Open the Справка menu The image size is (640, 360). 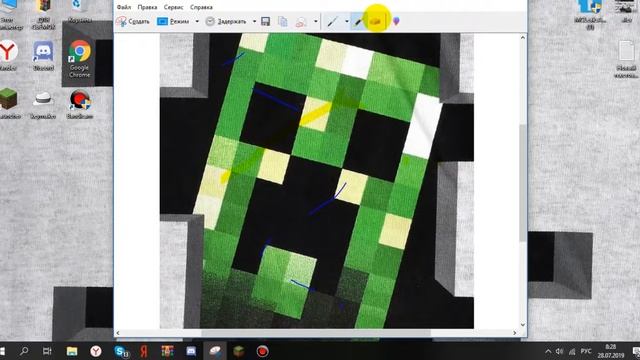[x=201, y=7]
